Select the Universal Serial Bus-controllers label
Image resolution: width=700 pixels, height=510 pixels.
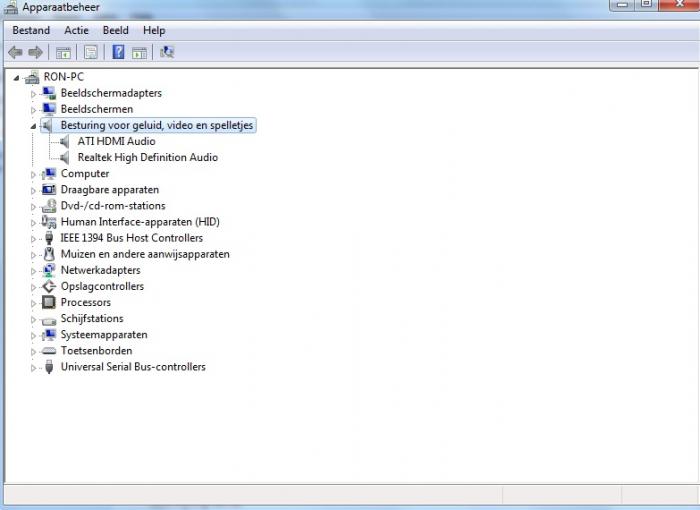(133, 367)
